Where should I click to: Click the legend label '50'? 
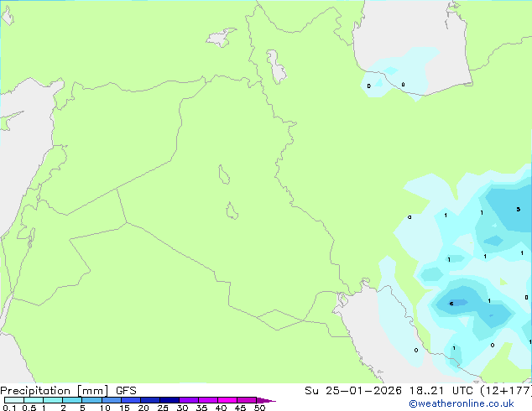pos(259,408)
